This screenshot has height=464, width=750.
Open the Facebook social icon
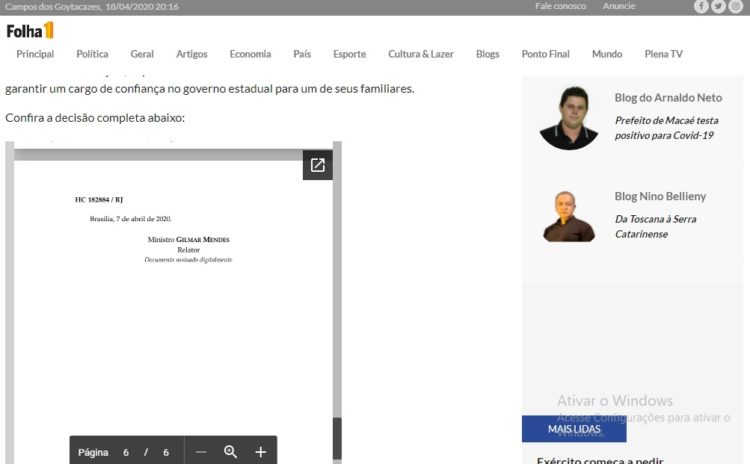click(x=701, y=6)
